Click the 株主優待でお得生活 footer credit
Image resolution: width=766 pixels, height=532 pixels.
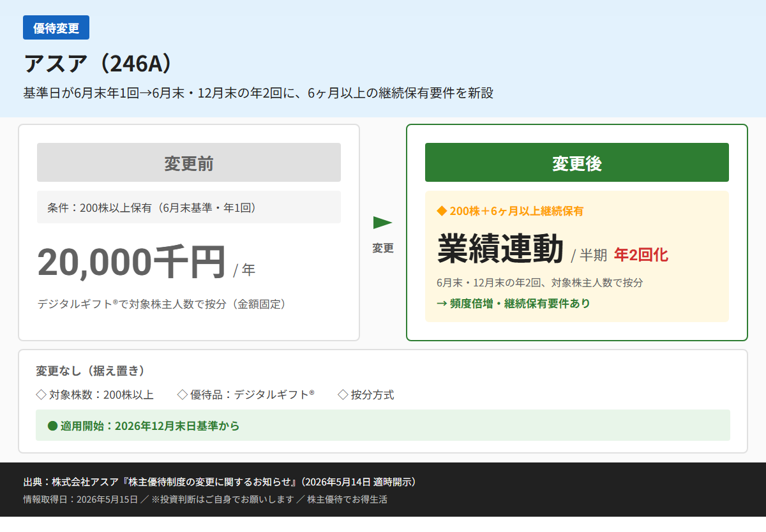coord(347,499)
